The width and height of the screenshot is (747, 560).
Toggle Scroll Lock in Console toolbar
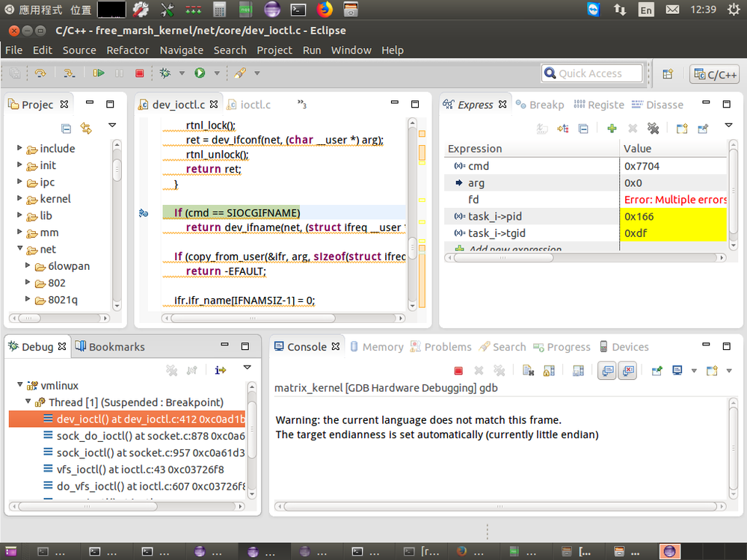[549, 371]
